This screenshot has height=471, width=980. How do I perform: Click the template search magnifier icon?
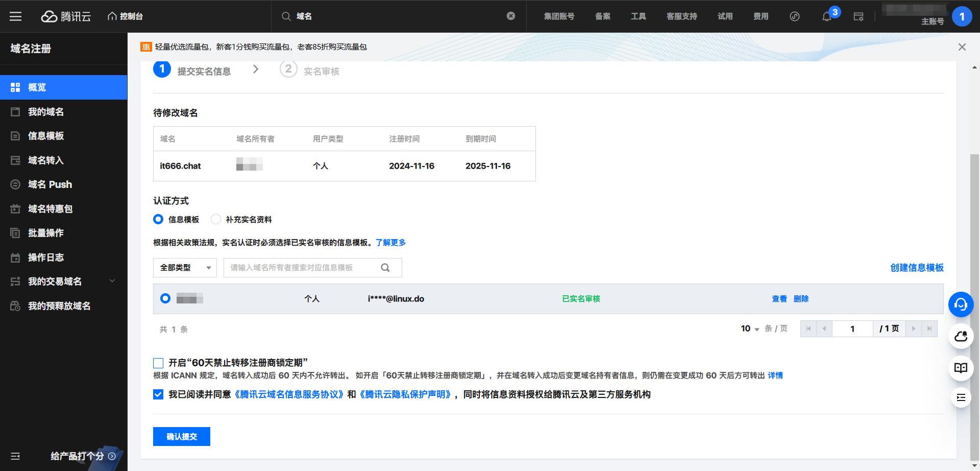(385, 268)
